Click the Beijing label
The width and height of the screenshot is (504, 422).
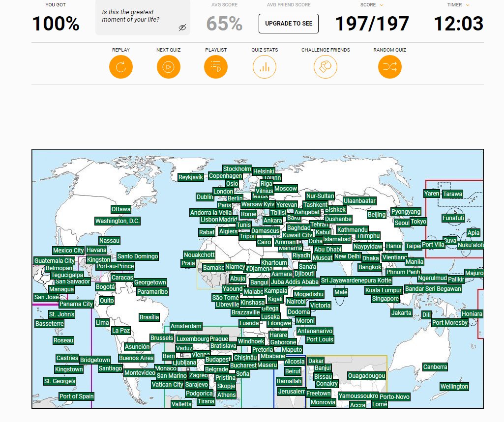377,215
